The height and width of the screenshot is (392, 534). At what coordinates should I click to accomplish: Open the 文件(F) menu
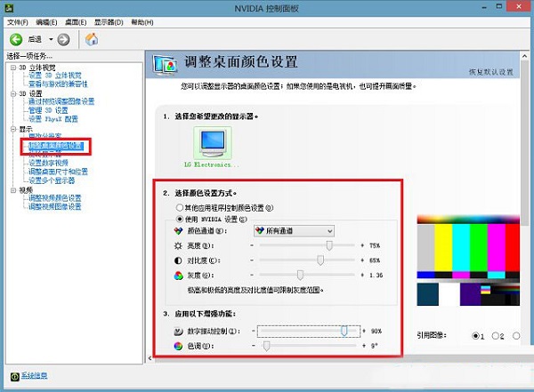[18, 22]
